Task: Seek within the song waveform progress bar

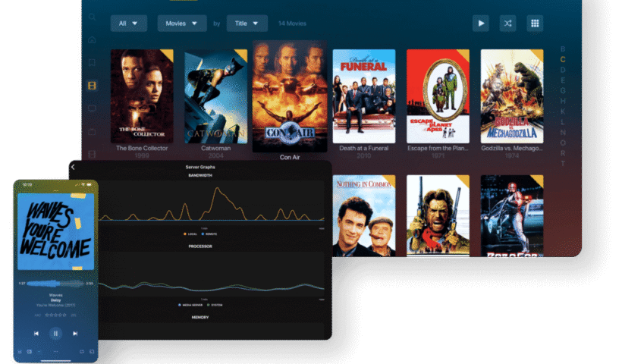Action: pyautogui.click(x=55, y=283)
